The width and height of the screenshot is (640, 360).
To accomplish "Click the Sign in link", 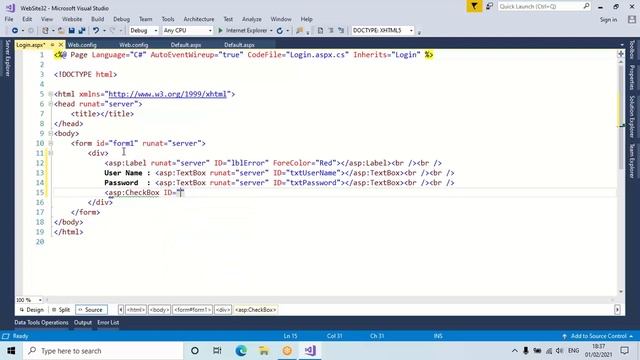I will 608,20.
